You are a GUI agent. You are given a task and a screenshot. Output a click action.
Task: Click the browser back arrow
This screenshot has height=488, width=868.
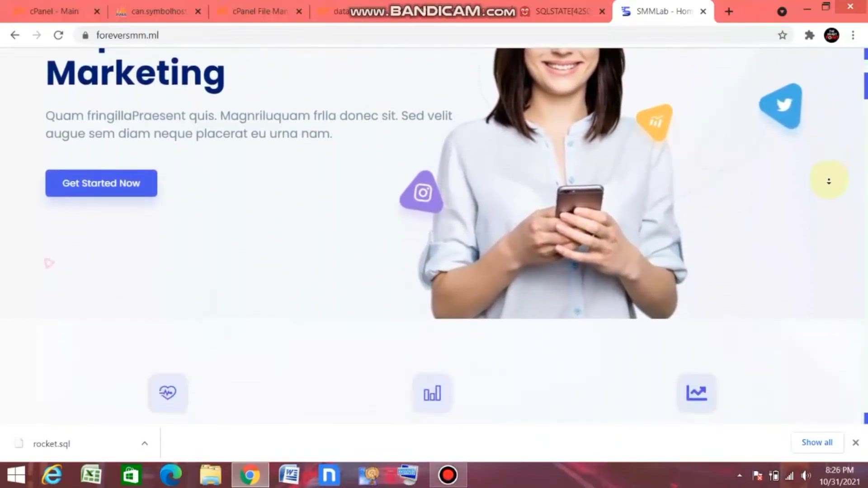[15, 35]
